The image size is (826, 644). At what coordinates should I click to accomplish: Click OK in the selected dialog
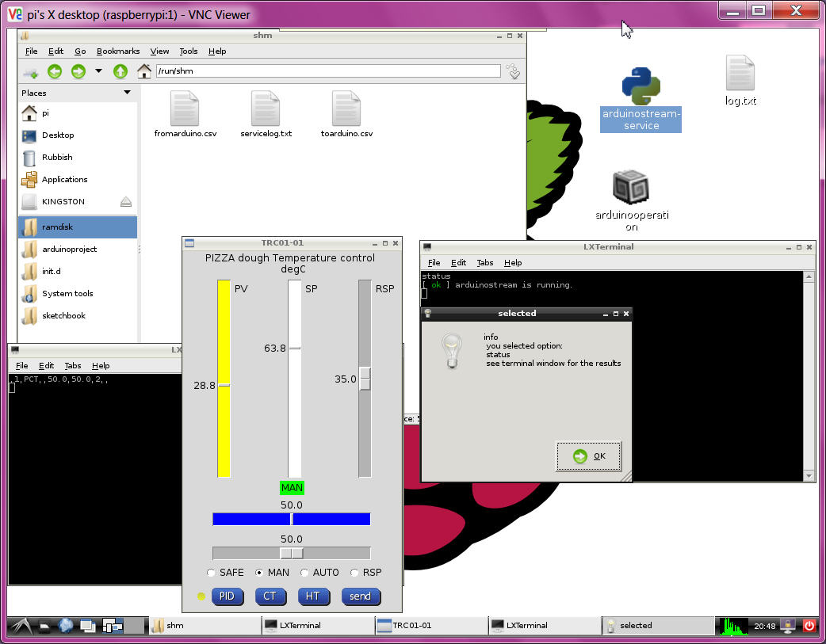[x=589, y=456]
